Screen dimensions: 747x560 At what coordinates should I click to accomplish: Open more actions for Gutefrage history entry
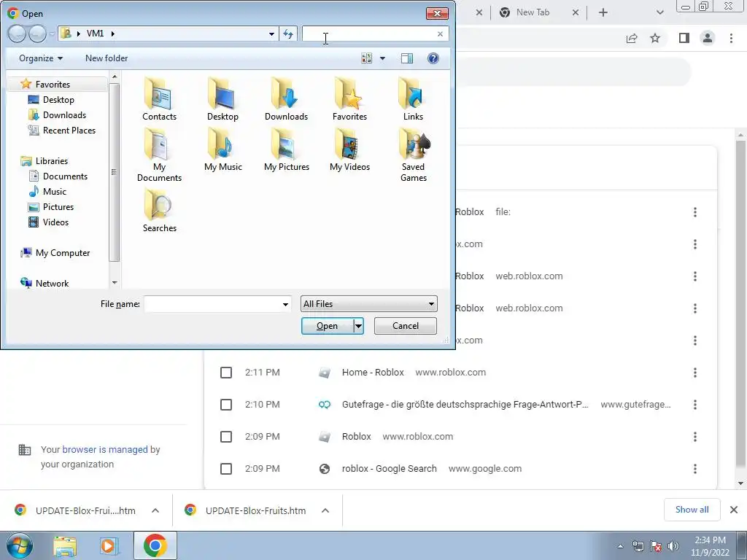[x=695, y=404]
